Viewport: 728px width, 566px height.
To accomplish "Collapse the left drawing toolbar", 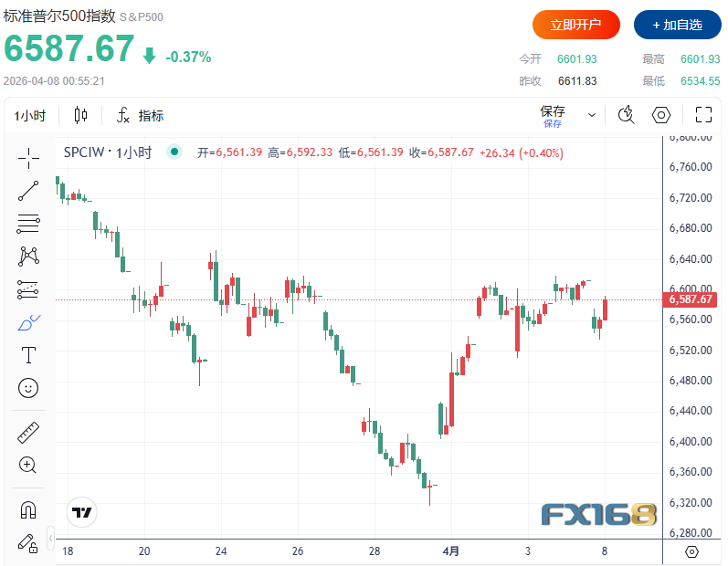I will (x=50, y=539).
